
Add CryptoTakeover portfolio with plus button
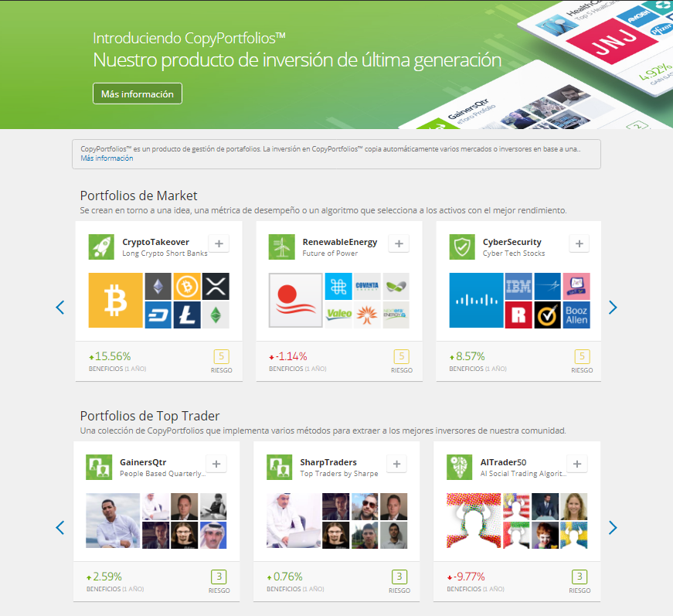pyautogui.click(x=219, y=243)
